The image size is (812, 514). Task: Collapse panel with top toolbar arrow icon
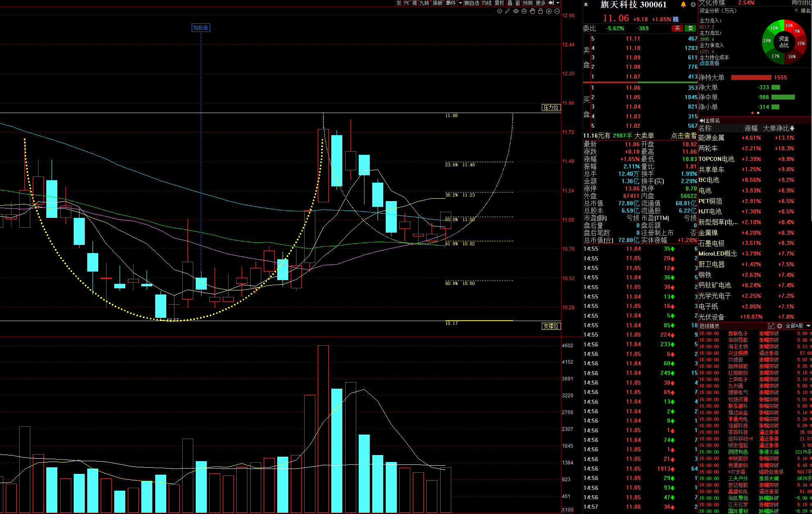[551, 3]
